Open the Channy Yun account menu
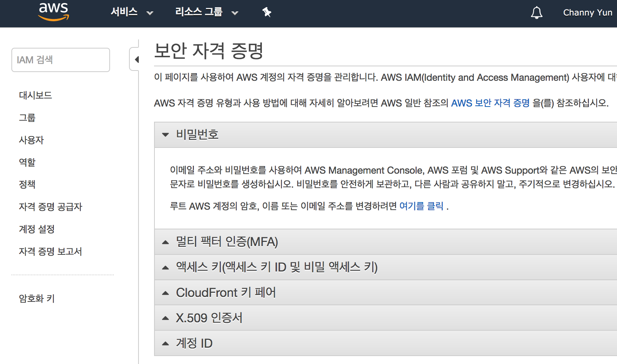 click(x=587, y=13)
